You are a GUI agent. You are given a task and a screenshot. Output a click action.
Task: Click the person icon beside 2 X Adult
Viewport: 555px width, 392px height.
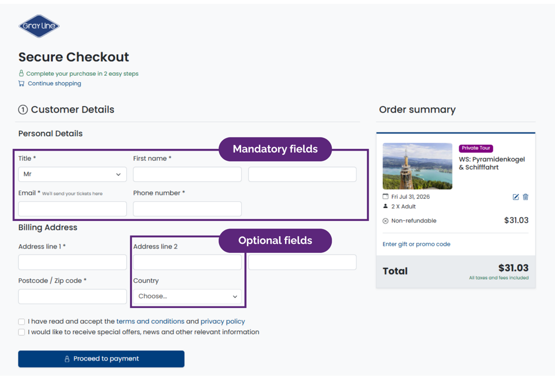(x=385, y=206)
